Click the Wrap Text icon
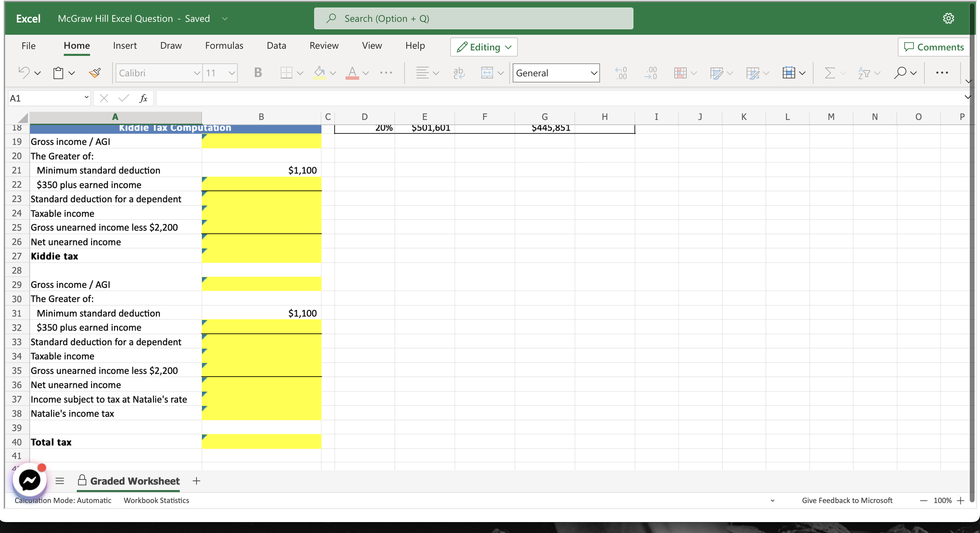Screen dimensions: 980x533 [459, 73]
